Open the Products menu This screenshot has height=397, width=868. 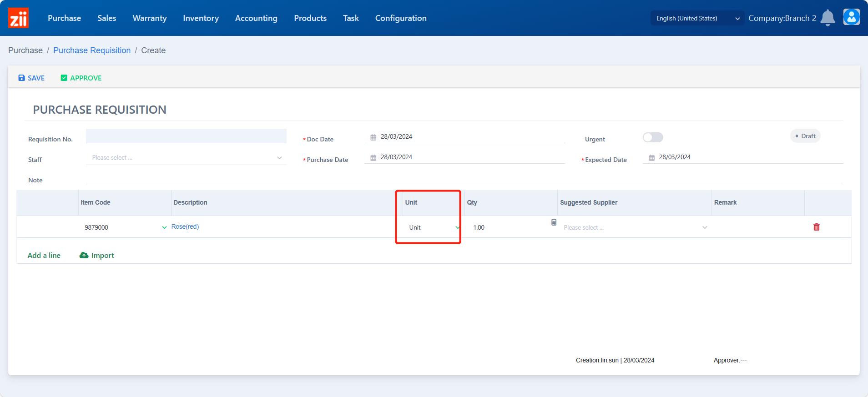310,18
